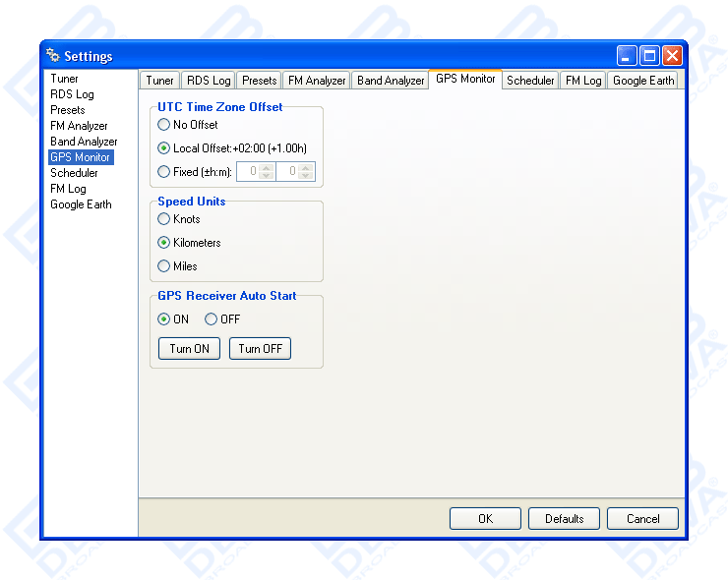Select Scheduler in the left sidebar list
This screenshot has width=728, height=580.
point(74,173)
